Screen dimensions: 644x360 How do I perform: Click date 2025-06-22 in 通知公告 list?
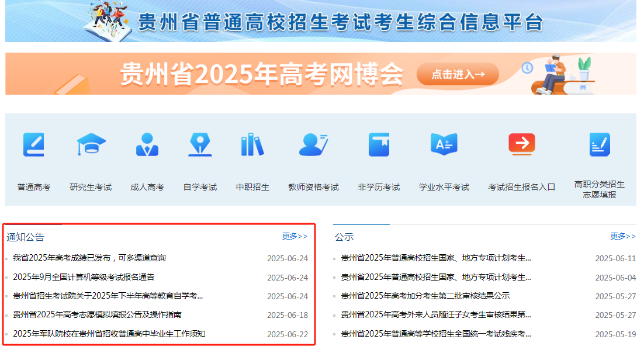(x=288, y=334)
